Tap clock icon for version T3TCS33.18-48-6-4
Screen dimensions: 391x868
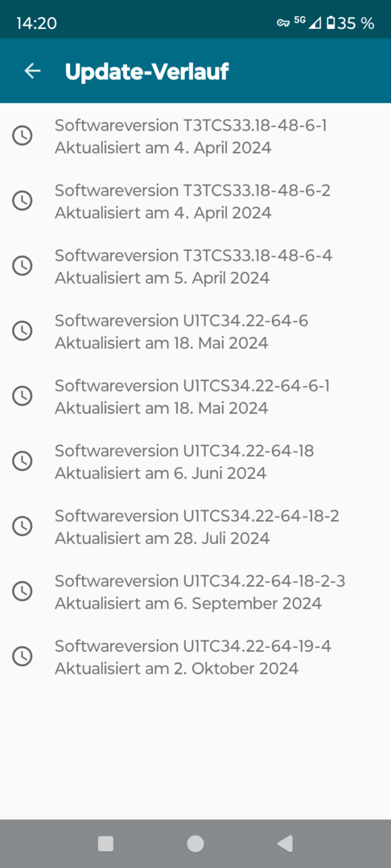tap(23, 266)
